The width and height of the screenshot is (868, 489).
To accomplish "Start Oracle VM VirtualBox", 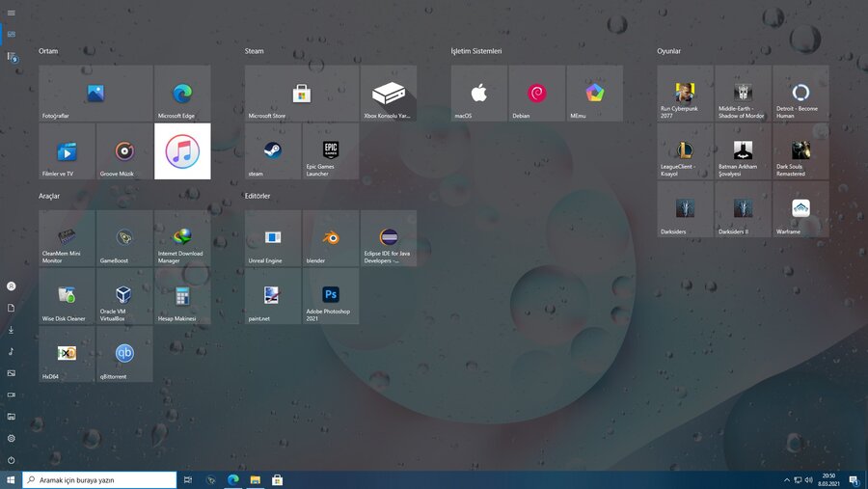I will click(x=124, y=296).
